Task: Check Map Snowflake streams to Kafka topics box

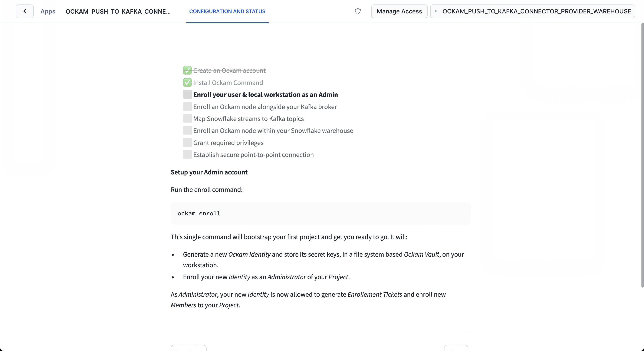Action: tap(187, 118)
